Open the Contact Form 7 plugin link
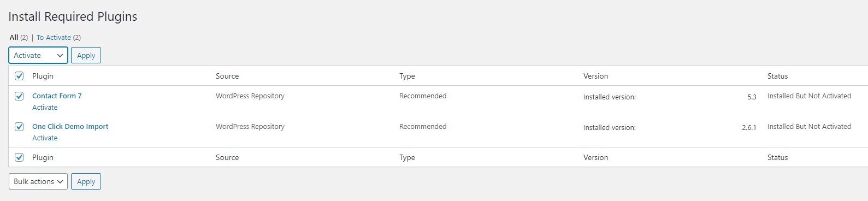Screen dimensions: 868x201 pyautogui.click(x=57, y=96)
